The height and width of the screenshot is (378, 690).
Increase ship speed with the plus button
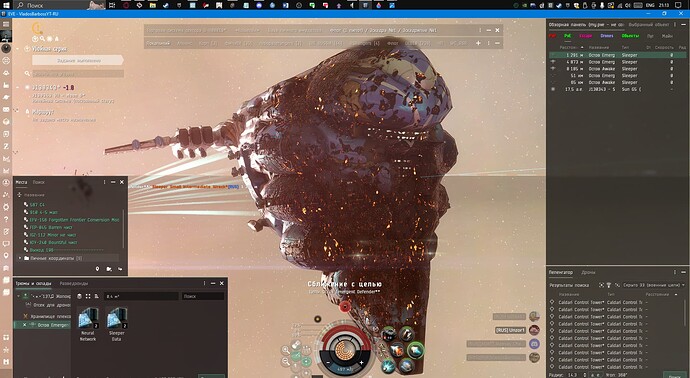coord(362,363)
